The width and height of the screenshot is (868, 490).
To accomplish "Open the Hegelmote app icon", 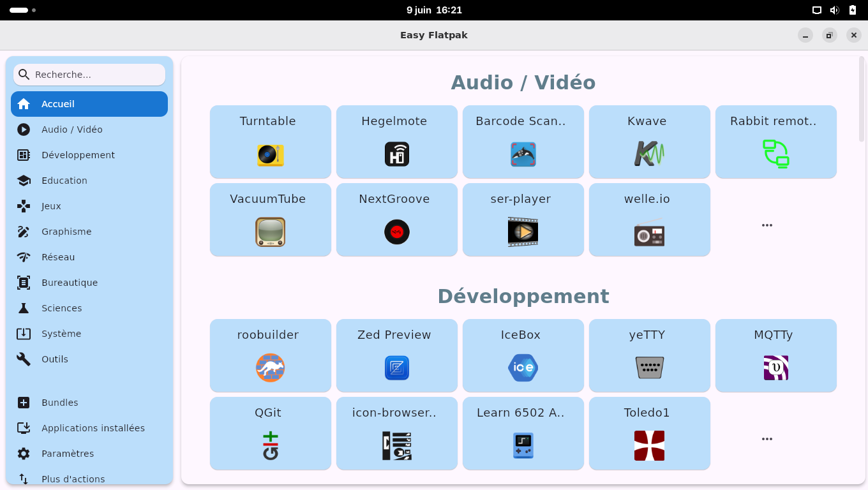I will (397, 154).
